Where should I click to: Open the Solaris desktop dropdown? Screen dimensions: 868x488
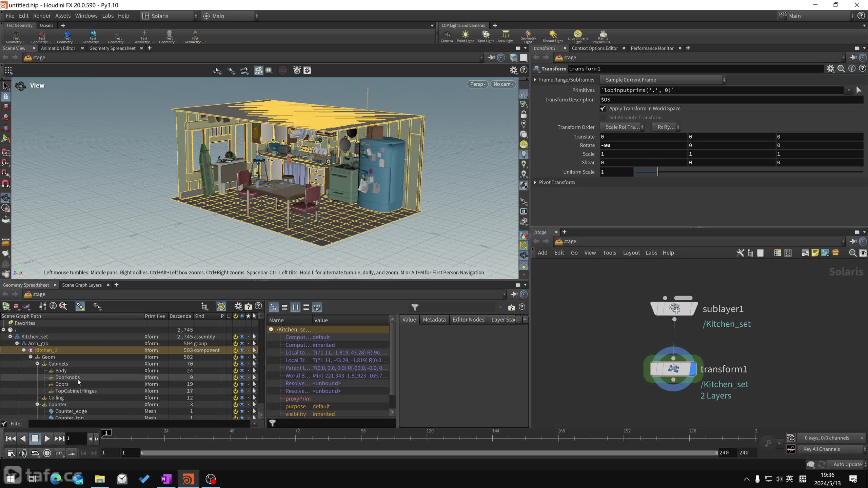pos(169,16)
